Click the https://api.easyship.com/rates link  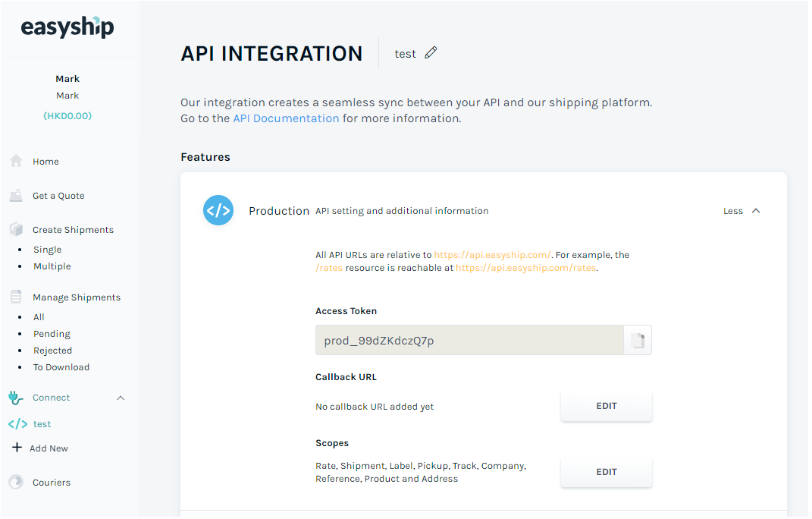[525, 268]
